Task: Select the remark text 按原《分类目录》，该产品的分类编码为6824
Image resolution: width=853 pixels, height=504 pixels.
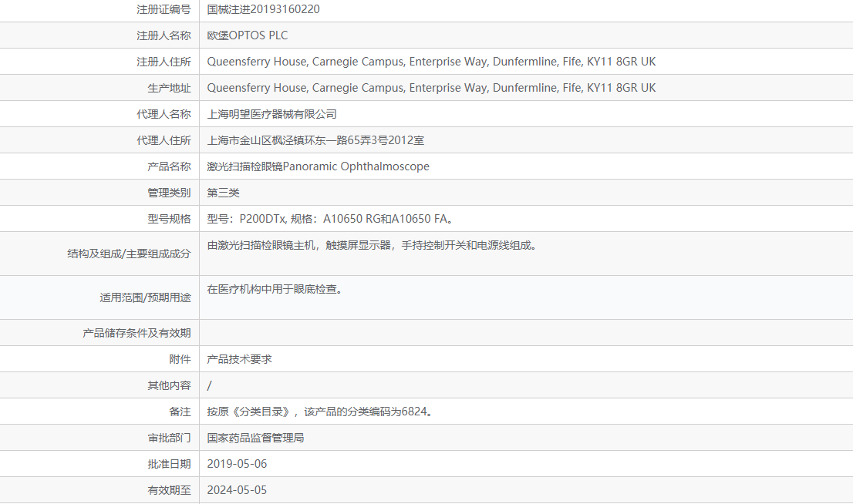Action: (x=320, y=412)
